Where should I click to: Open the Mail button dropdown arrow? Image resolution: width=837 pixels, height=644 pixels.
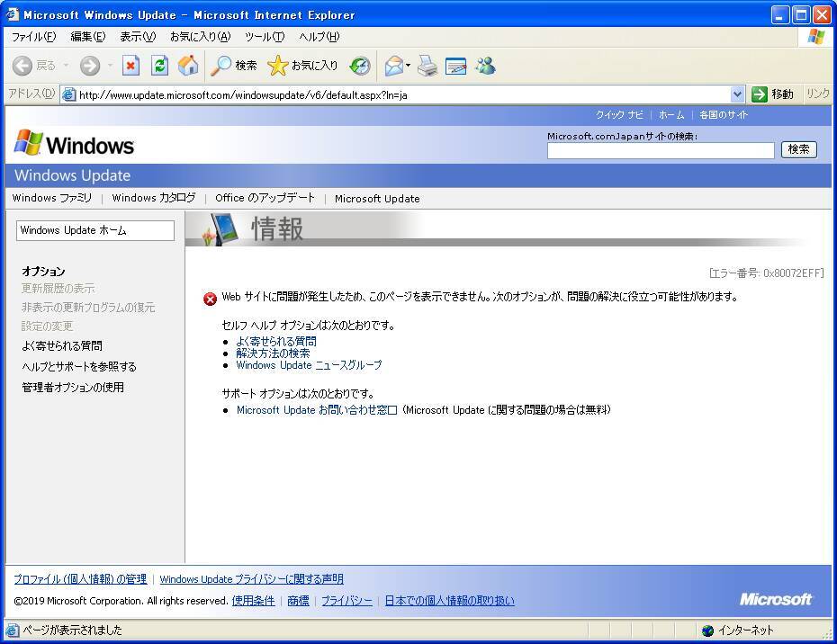tap(408, 66)
